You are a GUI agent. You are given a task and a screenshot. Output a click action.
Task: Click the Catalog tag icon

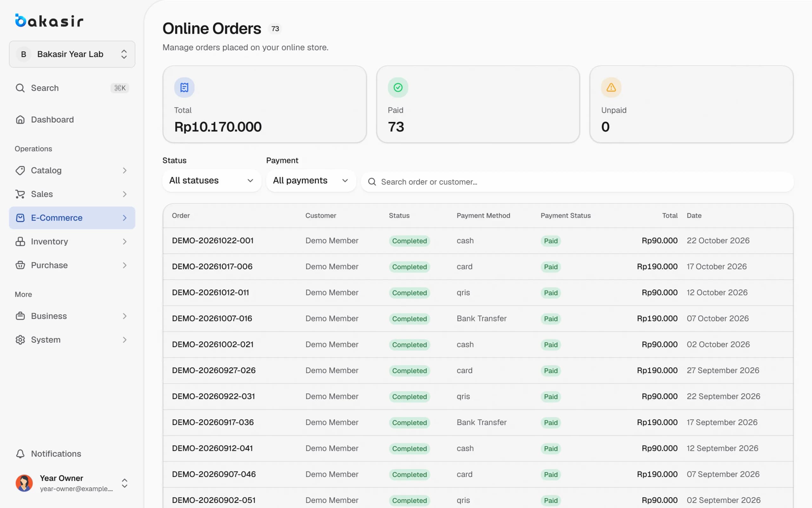[20, 170]
